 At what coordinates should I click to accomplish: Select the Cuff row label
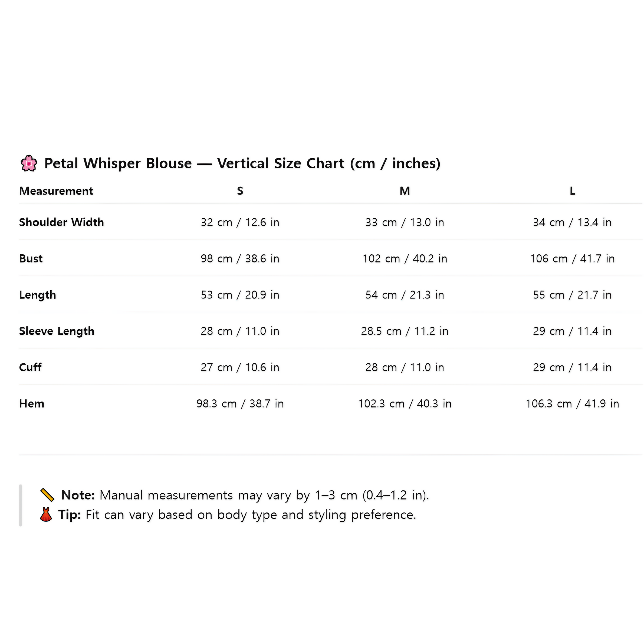tap(30, 367)
